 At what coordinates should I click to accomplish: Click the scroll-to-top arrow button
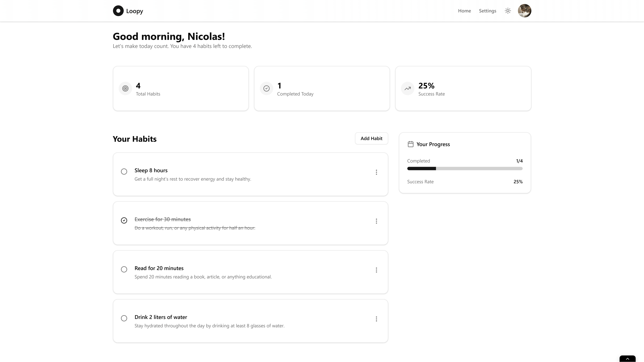628,359
